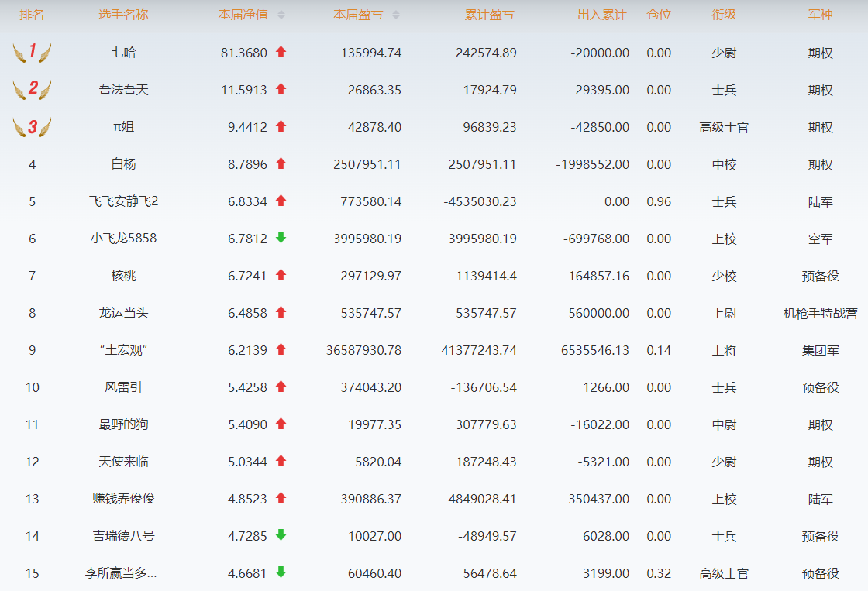Sort by the 本届盈亏 column arrows
Screen dimensions: 868x591
pyautogui.click(x=396, y=15)
